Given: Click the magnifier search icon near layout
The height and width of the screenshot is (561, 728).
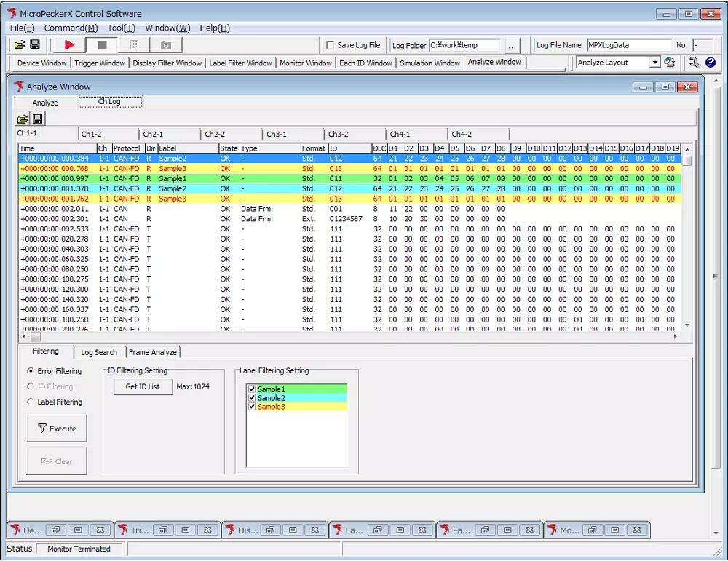Looking at the screenshot, I should [x=695, y=63].
